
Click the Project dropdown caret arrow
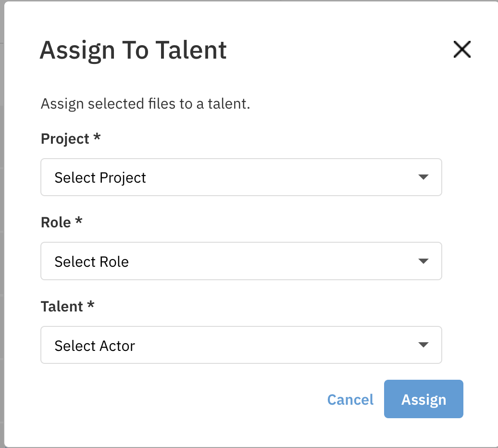coord(423,177)
